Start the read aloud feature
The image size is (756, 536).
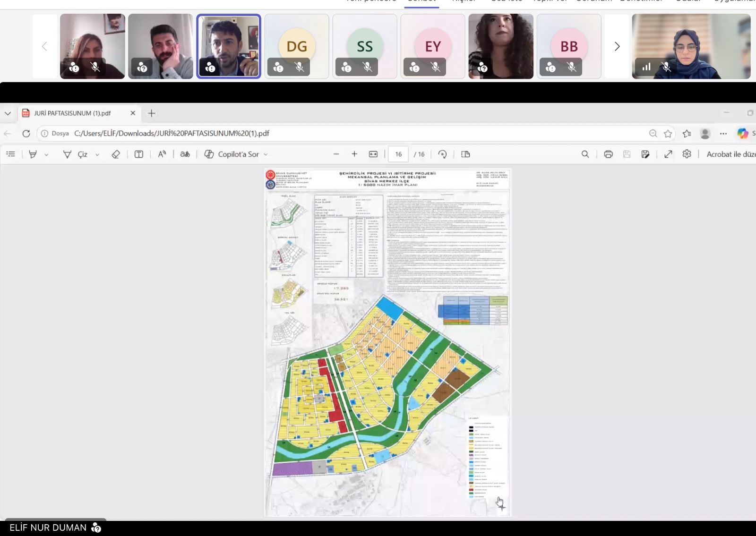[162, 154]
